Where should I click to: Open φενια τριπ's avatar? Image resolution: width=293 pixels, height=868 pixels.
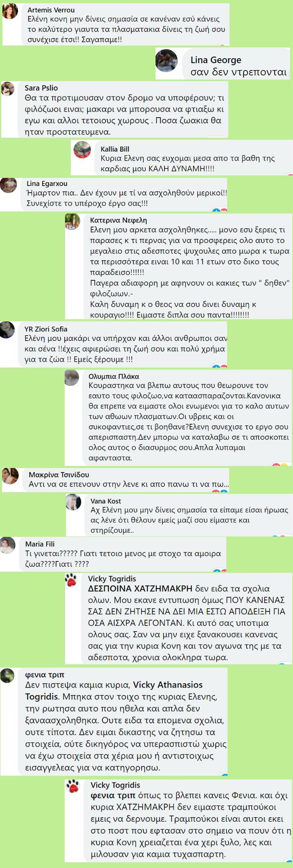pos(7,675)
